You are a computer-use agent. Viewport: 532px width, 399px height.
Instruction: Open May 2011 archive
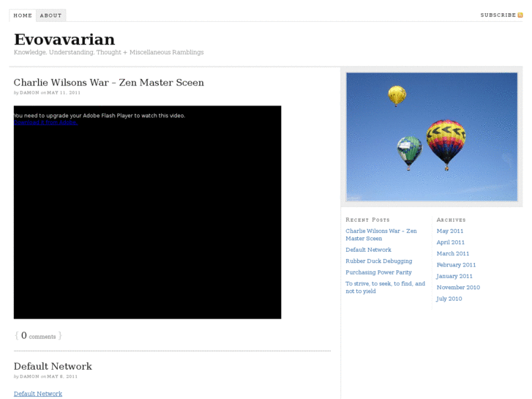449,231
